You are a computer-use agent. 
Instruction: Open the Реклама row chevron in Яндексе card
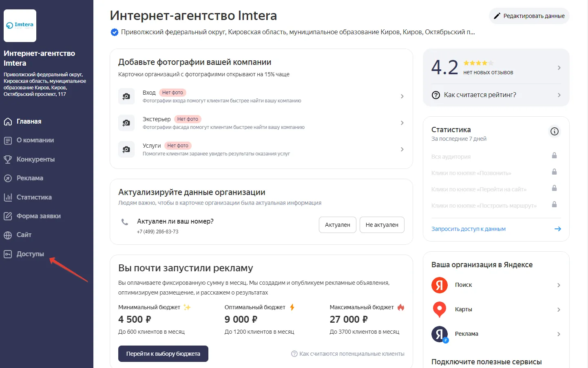click(559, 334)
